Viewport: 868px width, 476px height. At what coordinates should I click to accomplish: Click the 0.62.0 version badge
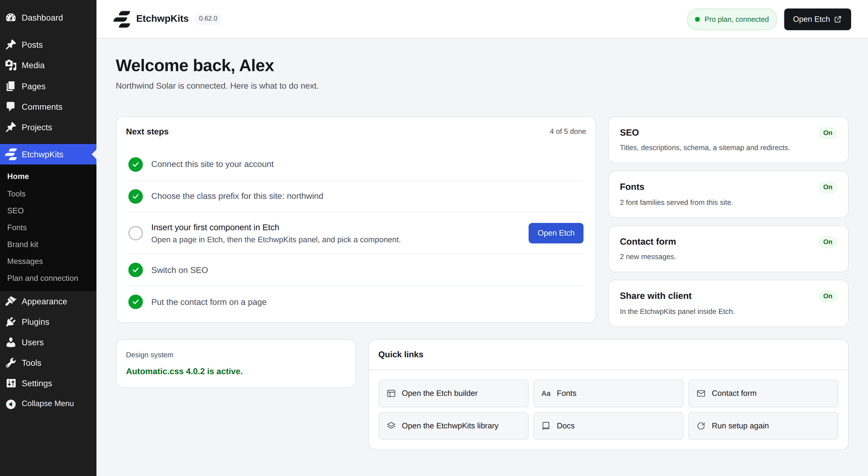(x=208, y=18)
